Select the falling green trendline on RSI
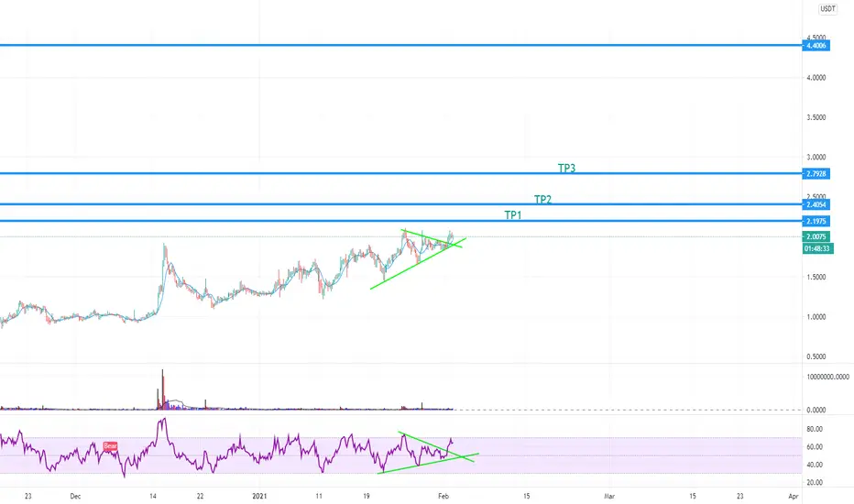854x504 pixels. tap(436, 447)
